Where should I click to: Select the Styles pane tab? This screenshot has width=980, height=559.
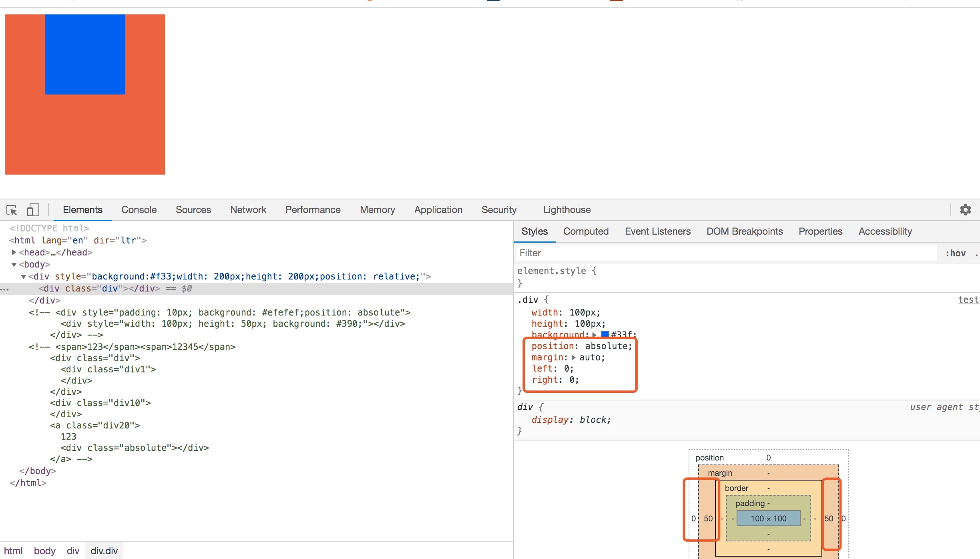pos(534,231)
